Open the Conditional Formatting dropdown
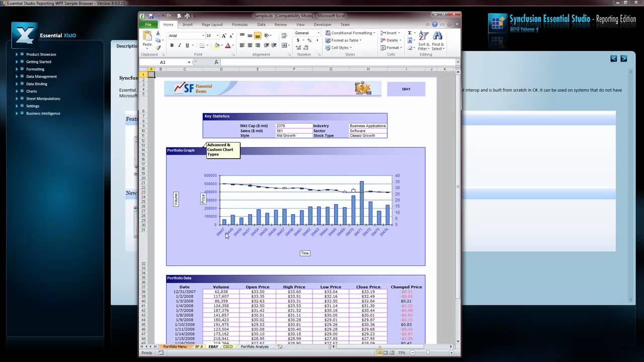 350,33
